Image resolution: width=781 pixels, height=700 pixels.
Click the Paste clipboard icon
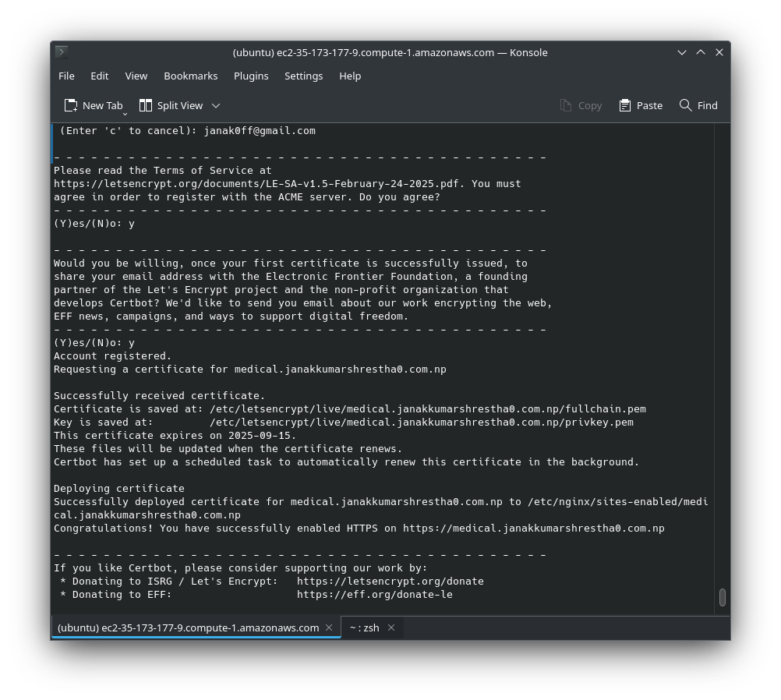coord(625,105)
